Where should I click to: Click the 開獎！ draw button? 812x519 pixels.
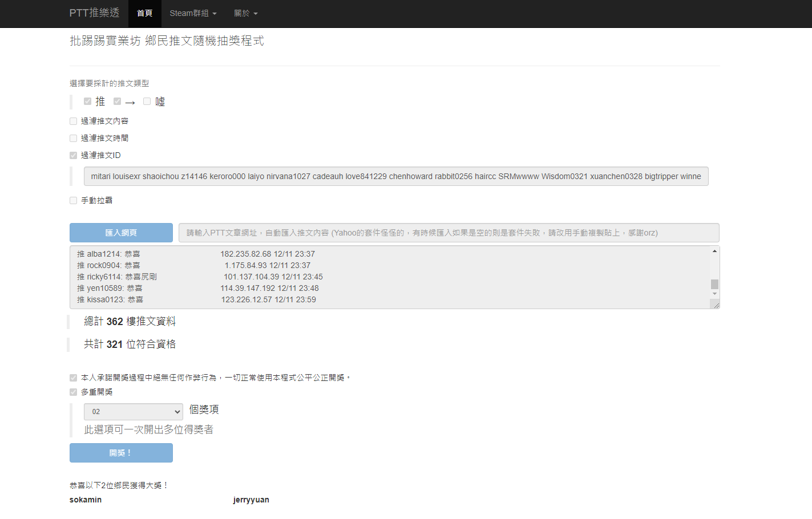121,453
